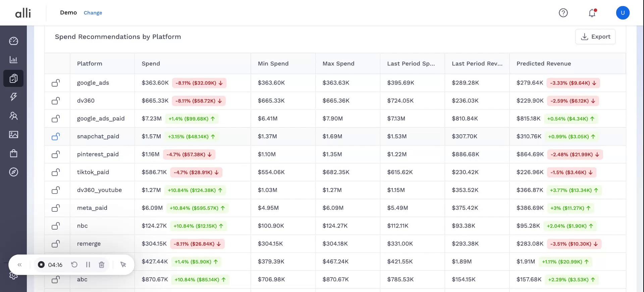Viewport: 644px width, 292px height.
Task: Open the compass explore icon in sidebar
Action: (13, 172)
